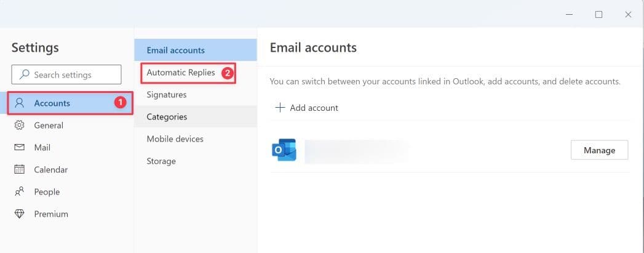Click the Premium diamond icon
Viewport: 644px width, 253px height.
pyautogui.click(x=19, y=214)
